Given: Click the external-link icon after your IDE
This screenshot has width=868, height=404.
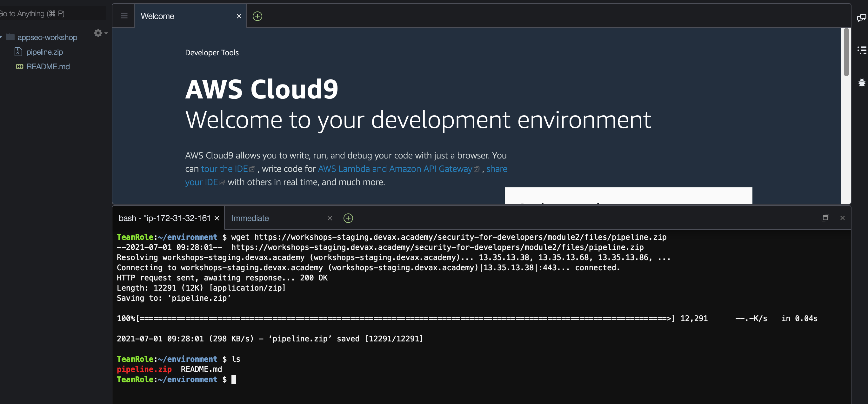Looking at the screenshot, I should coord(221,182).
